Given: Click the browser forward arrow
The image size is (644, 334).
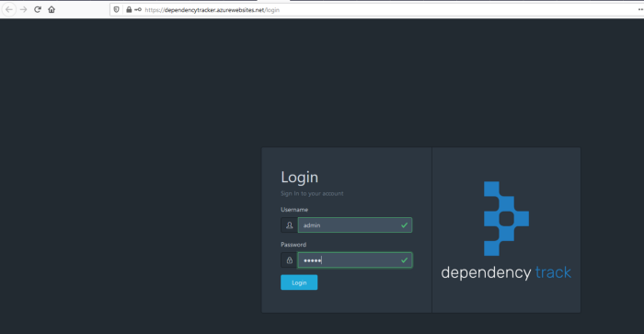Looking at the screenshot, I should (x=23, y=9).
